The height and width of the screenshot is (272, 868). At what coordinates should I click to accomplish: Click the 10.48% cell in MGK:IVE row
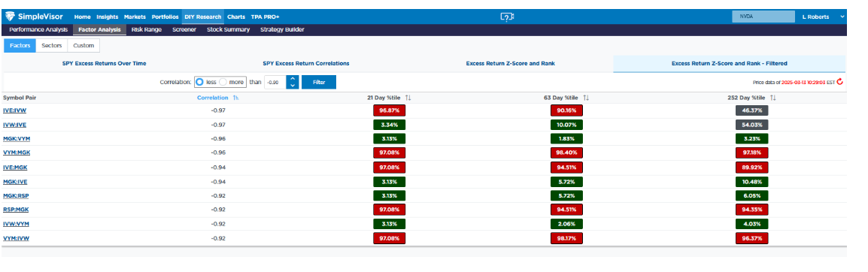click(751, 181)
